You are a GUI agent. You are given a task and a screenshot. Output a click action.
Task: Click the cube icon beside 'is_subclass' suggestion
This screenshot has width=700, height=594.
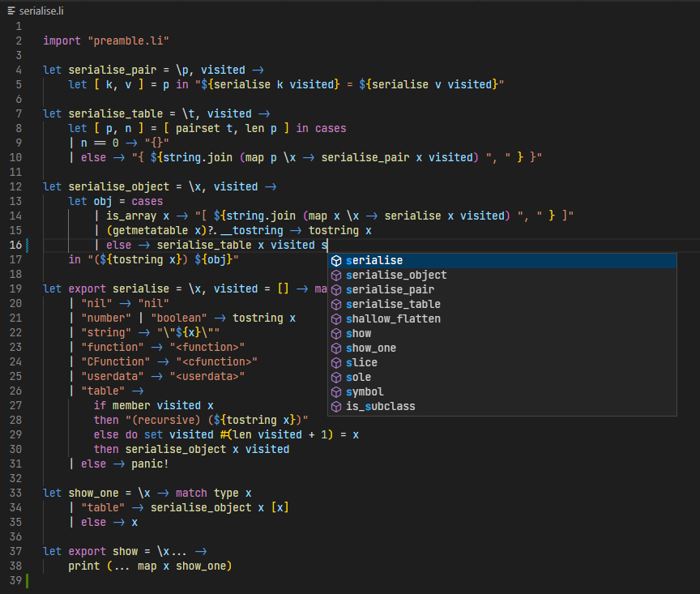point(336,407)
